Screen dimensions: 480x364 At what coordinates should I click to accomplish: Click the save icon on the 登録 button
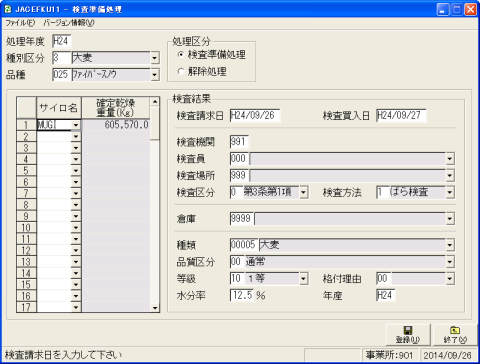tap(408, 330)
